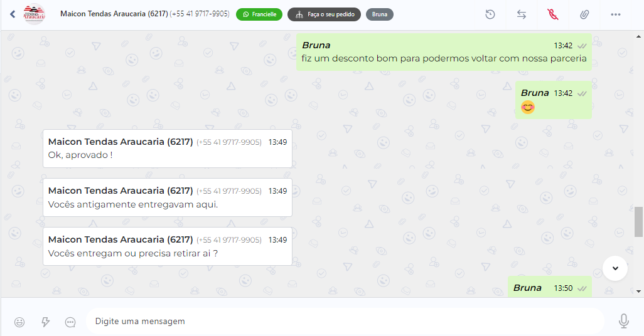Open the three-dots more options menu
The image size is (644, 336).
[615, 14]
